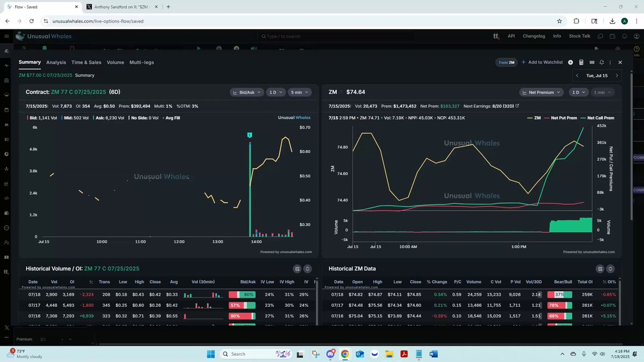
Task: Create an alert with the bell-plus icon
Action: 602,62
